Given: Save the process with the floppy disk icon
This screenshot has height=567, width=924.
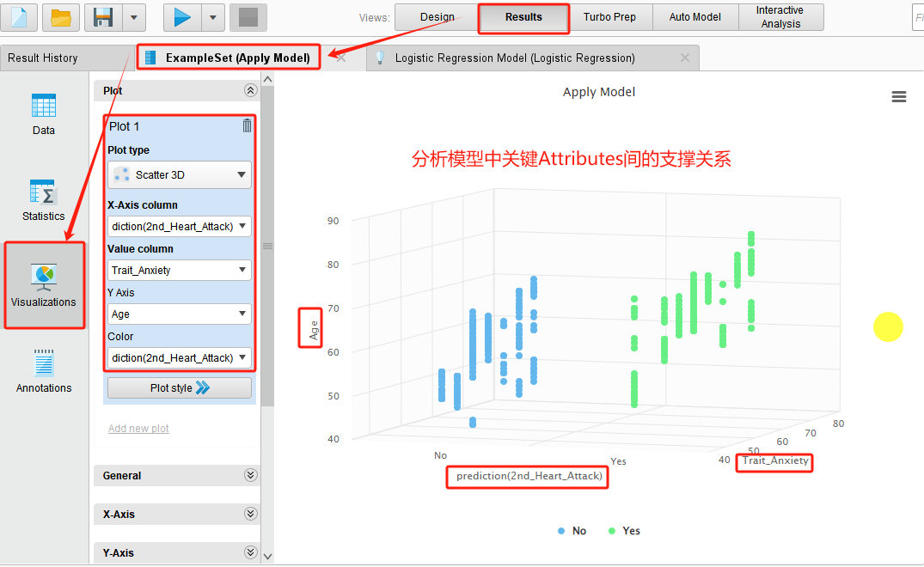Looking at the screenshot, I should [x=103, y=17].
